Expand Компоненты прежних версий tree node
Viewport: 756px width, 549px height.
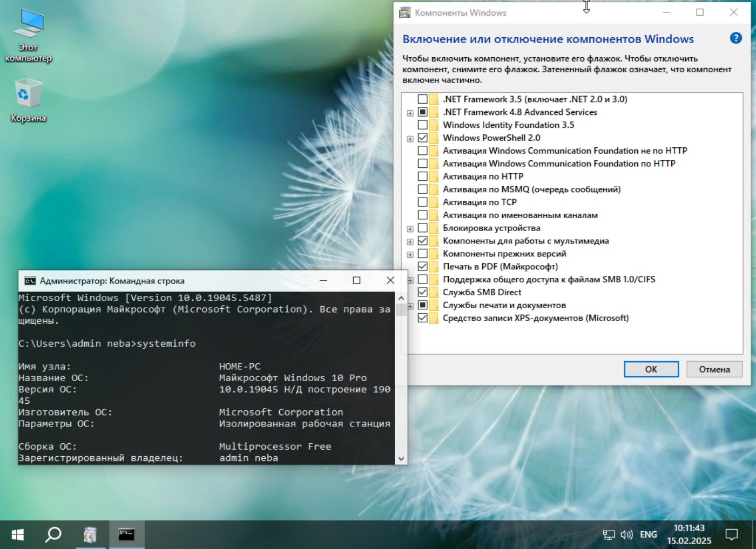410,254
